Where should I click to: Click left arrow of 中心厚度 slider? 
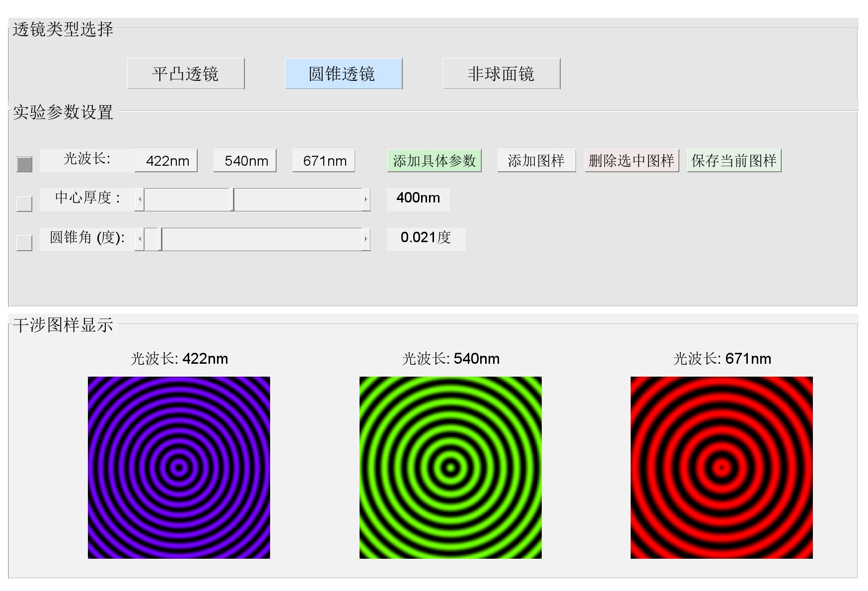pos(140,199)
